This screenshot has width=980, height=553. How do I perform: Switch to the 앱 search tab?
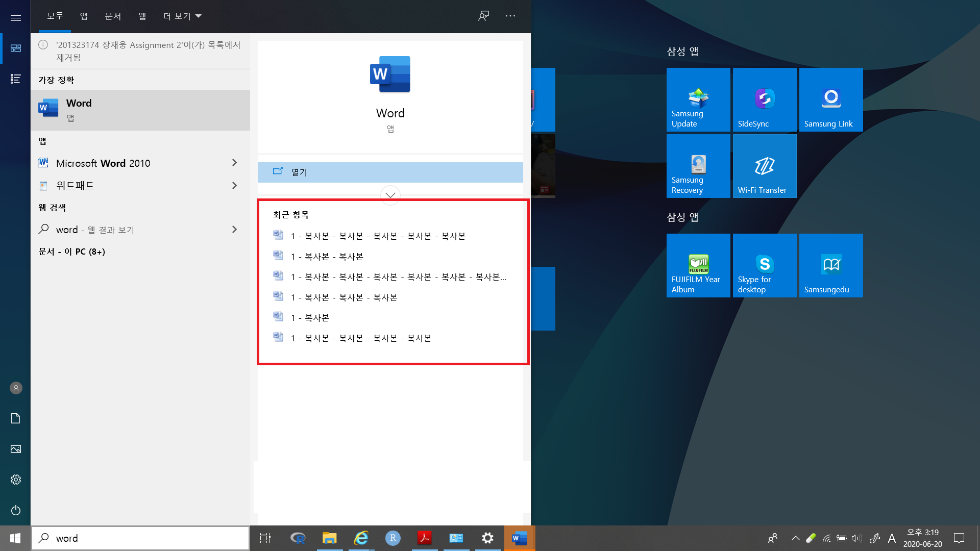(84, 16)
